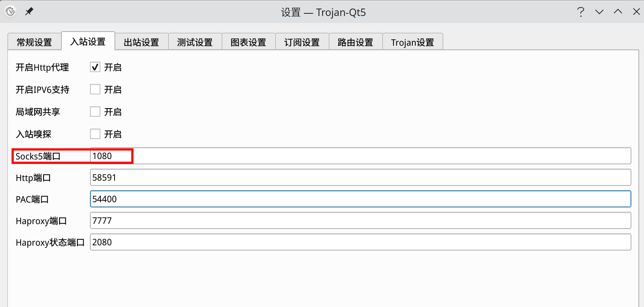Click the 开启IPV6支持 label

pos(42,90)
